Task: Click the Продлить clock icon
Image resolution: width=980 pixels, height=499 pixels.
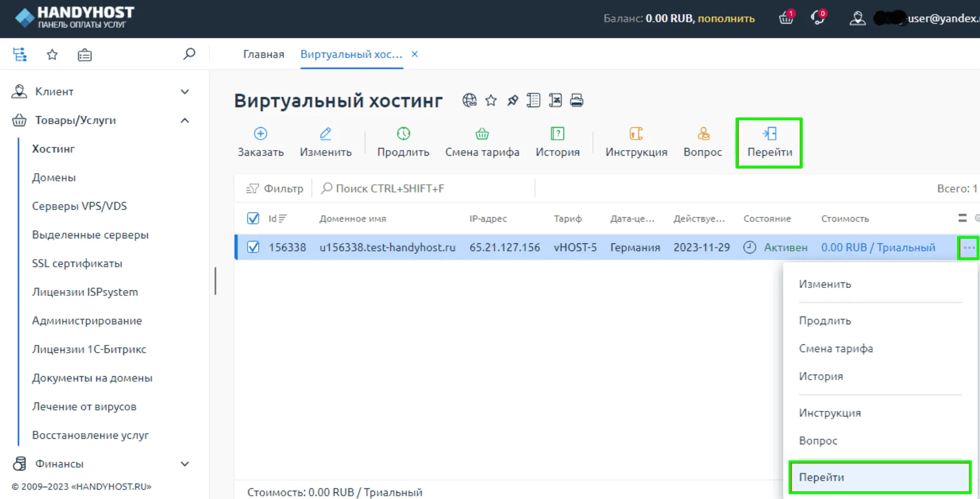Action: coord(403,134)
